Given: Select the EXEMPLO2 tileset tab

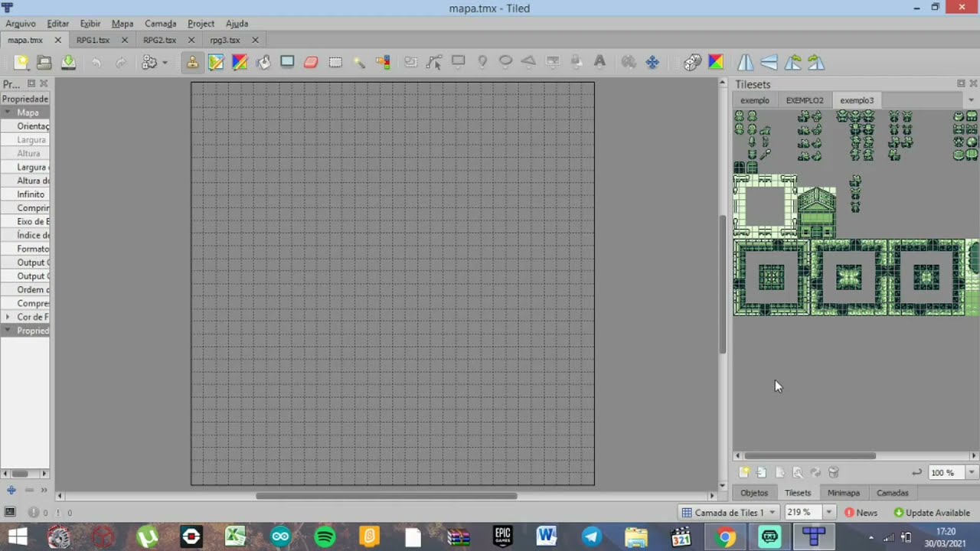Looking at the screenshot, I should pyautogui.click(x=805, y=100).
